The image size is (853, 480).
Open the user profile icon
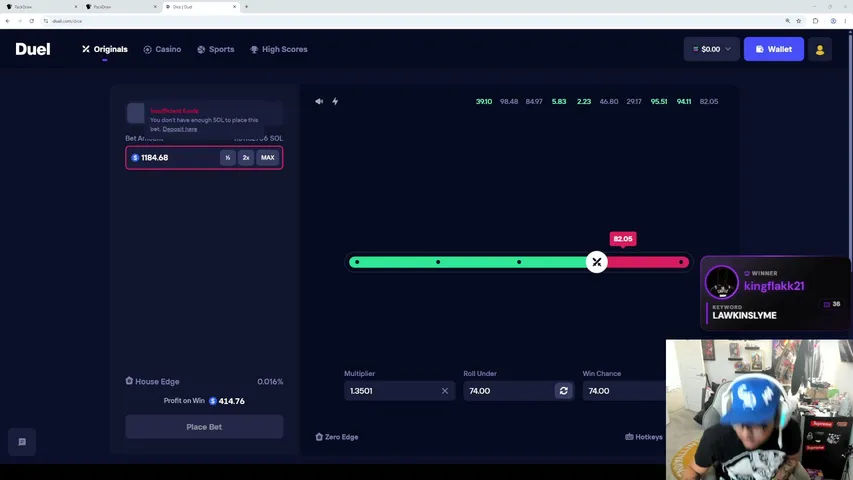click(x=820, y=50)
